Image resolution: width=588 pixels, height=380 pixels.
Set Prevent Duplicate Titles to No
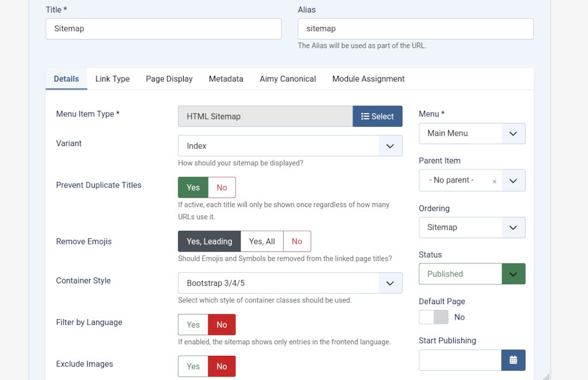point(222,187)
